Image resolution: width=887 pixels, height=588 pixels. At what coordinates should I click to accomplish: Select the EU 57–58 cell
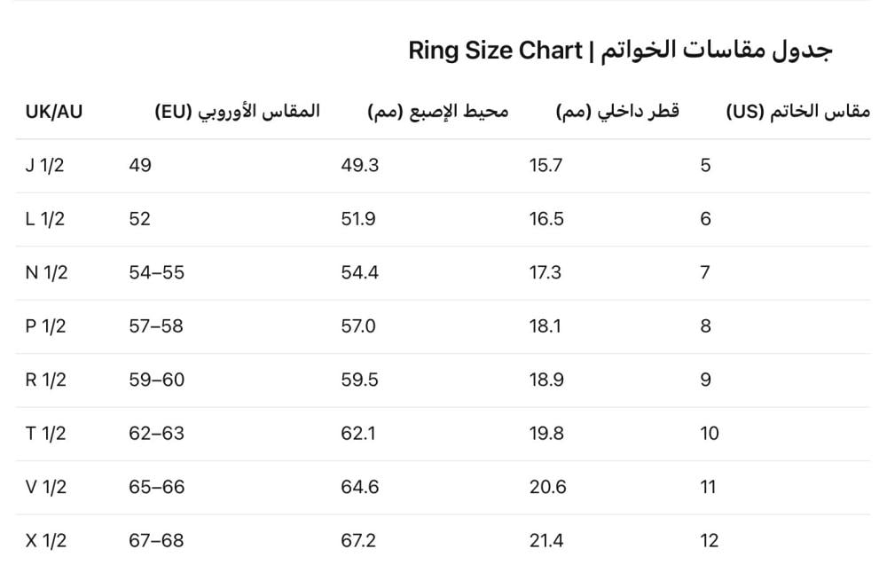pos(156,326)
